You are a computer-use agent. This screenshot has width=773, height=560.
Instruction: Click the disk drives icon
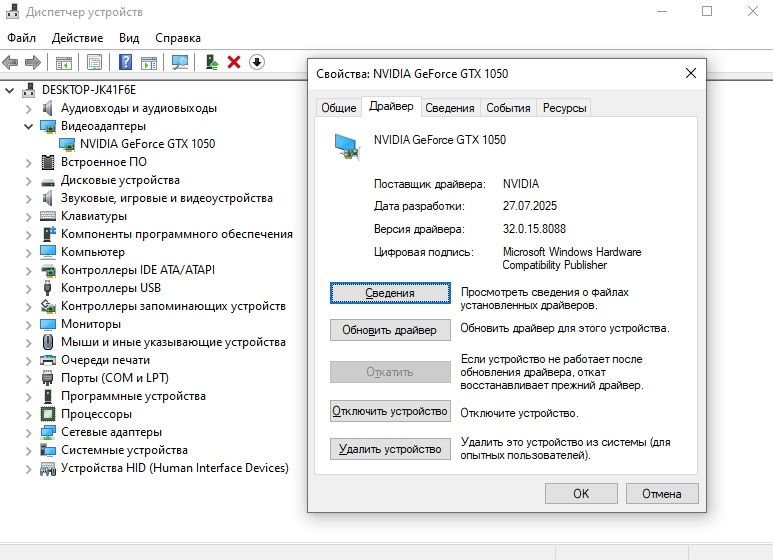click(48, 181)
